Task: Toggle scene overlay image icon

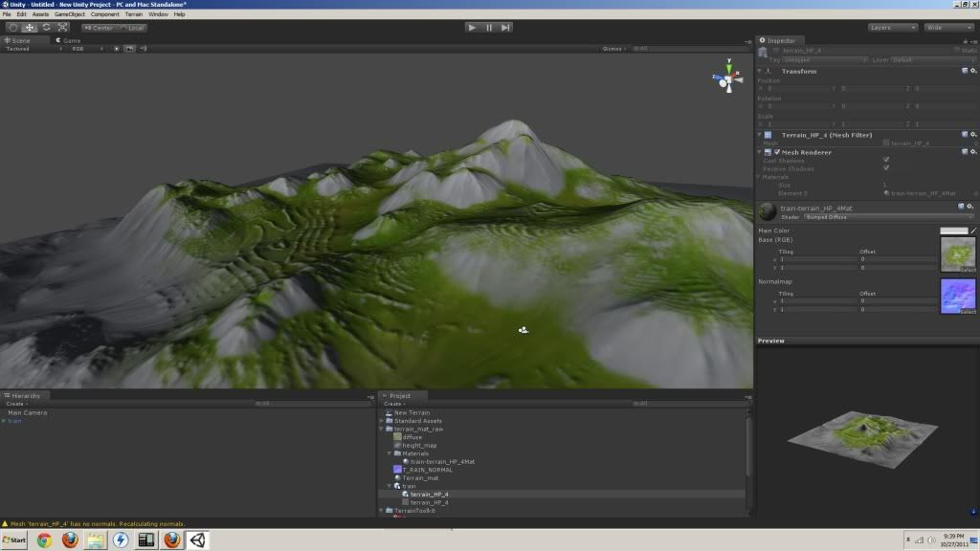Action: pos(129,49)
